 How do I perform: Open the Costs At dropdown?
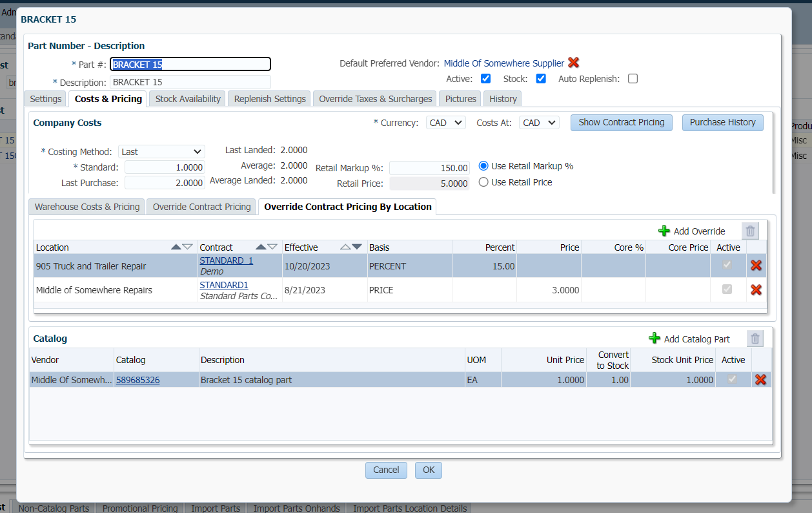[539, 123]
